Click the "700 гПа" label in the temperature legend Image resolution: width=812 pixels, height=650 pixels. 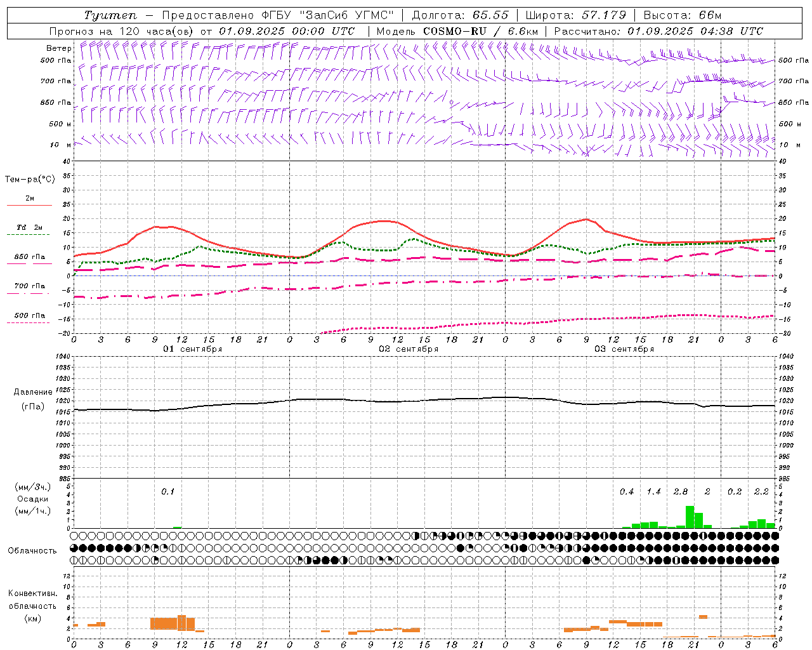pyautogui.click(x=30, y=286)
